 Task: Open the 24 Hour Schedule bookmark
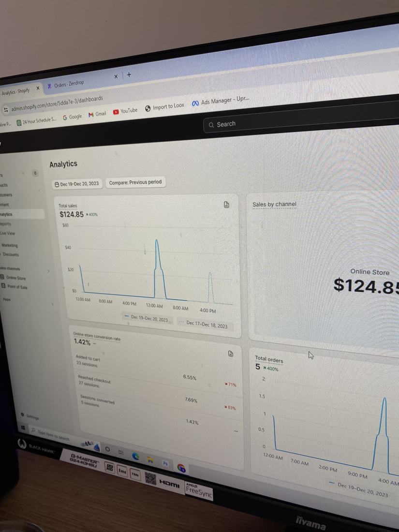pos(36,121)
